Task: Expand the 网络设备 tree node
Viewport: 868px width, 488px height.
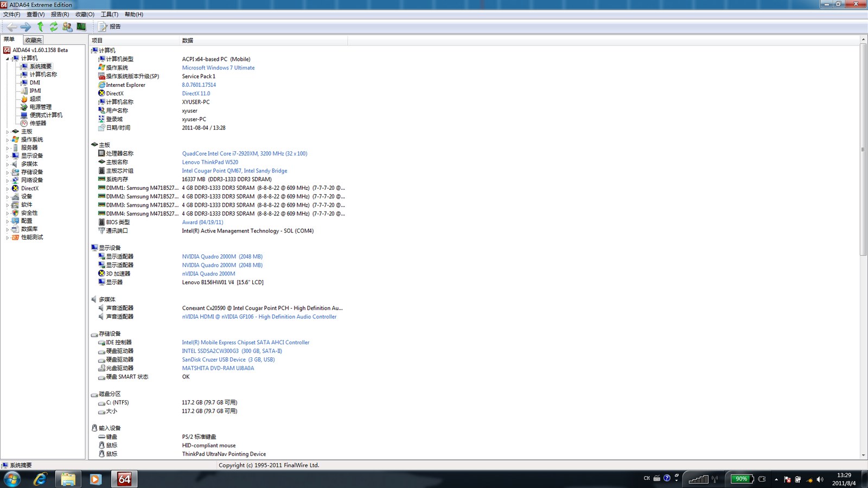Action: coord(8,181)
